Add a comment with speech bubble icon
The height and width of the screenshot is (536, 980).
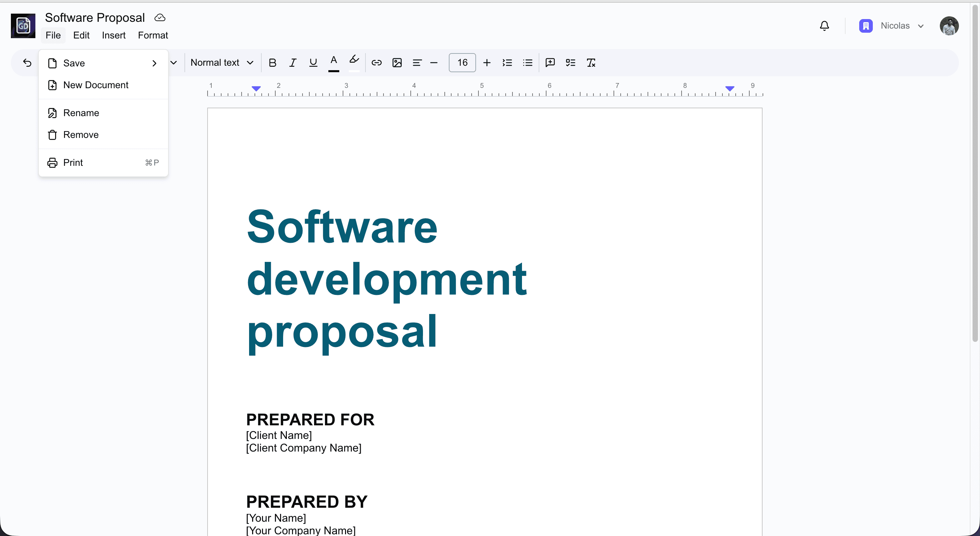pos(550,63)
